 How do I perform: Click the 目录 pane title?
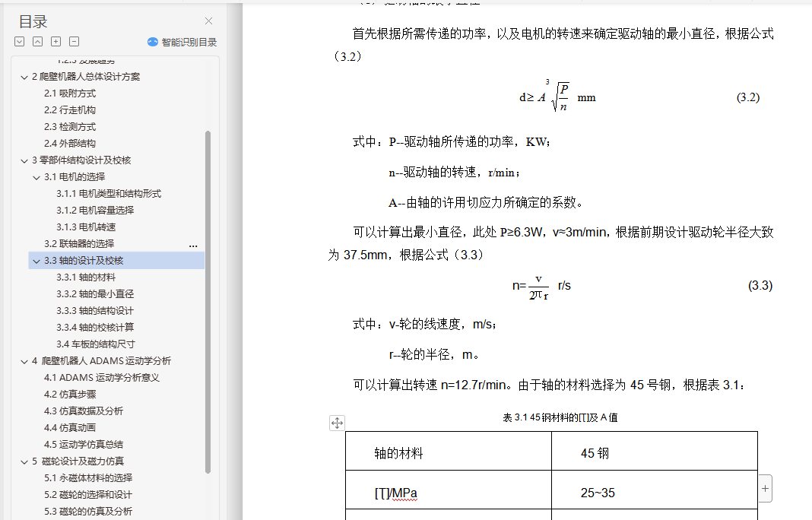(33, 22)
